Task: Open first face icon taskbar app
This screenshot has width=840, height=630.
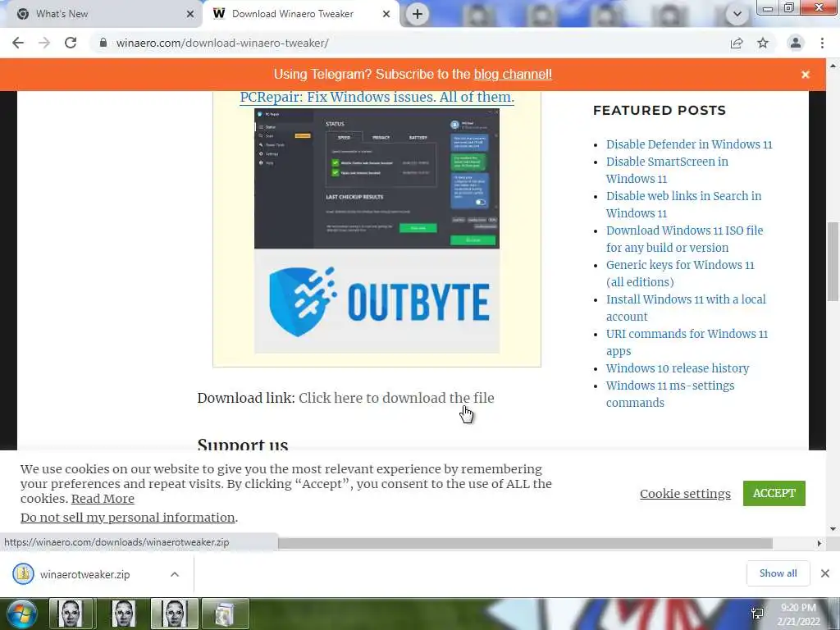Action: tap(71, 614)
